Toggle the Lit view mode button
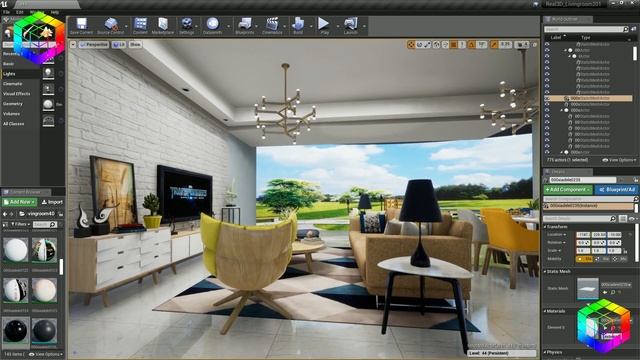The width and height of the screenshot is (640, 360). click(x=119, y=44)
